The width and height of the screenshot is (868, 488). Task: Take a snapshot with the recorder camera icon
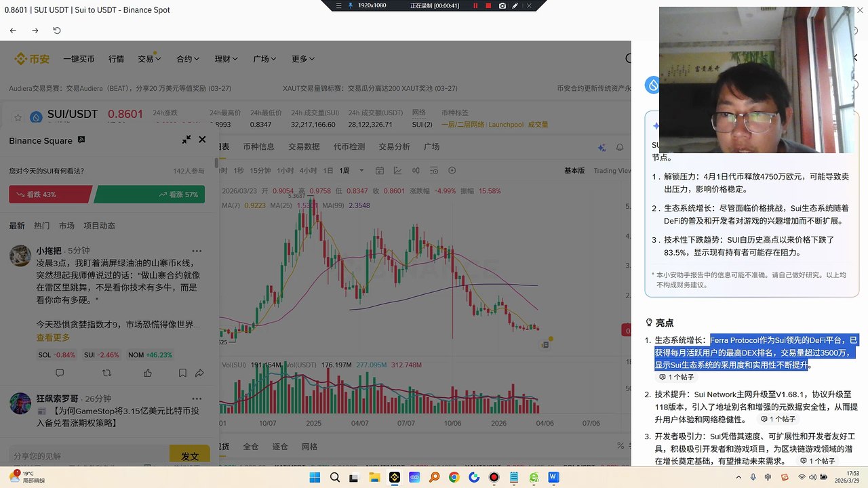point(502,5)
